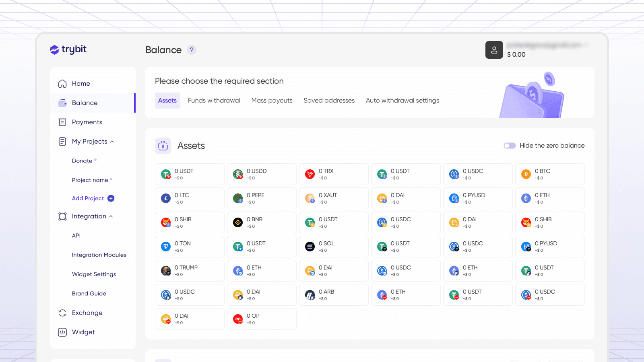This screenshot has width=644, height=362.
Task: Open the Widget code icon in sidebar
Action: 62,332
